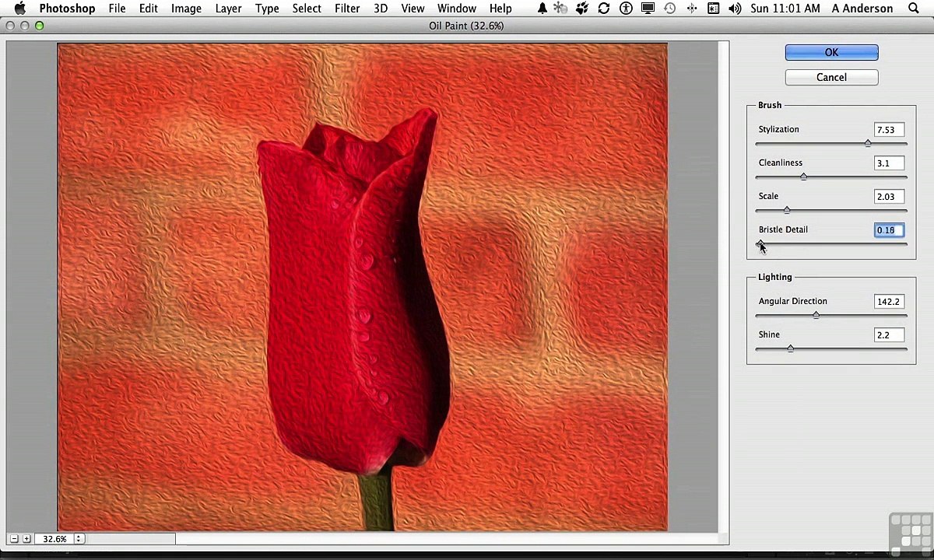Click the Sun 11:01 AM clock
This screenshot has width=934, height=560.
[x=787, y=9]
